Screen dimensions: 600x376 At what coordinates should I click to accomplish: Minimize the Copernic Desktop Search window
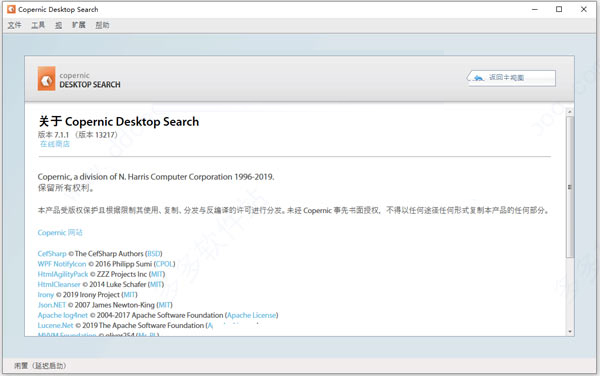pyautogui.click(x=535, y=9)
